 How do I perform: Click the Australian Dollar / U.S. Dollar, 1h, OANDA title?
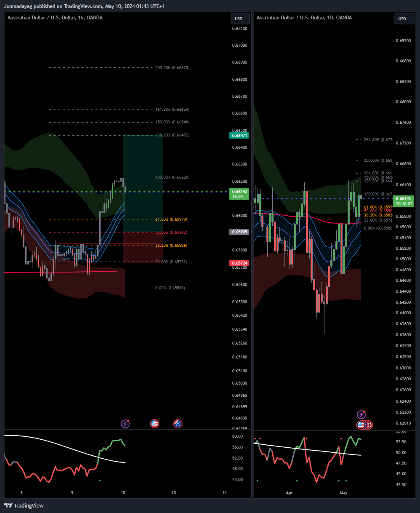pos(55,18)
